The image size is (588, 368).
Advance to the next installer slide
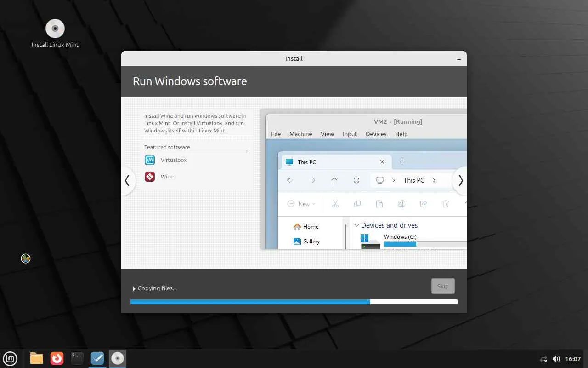[460, 180]
